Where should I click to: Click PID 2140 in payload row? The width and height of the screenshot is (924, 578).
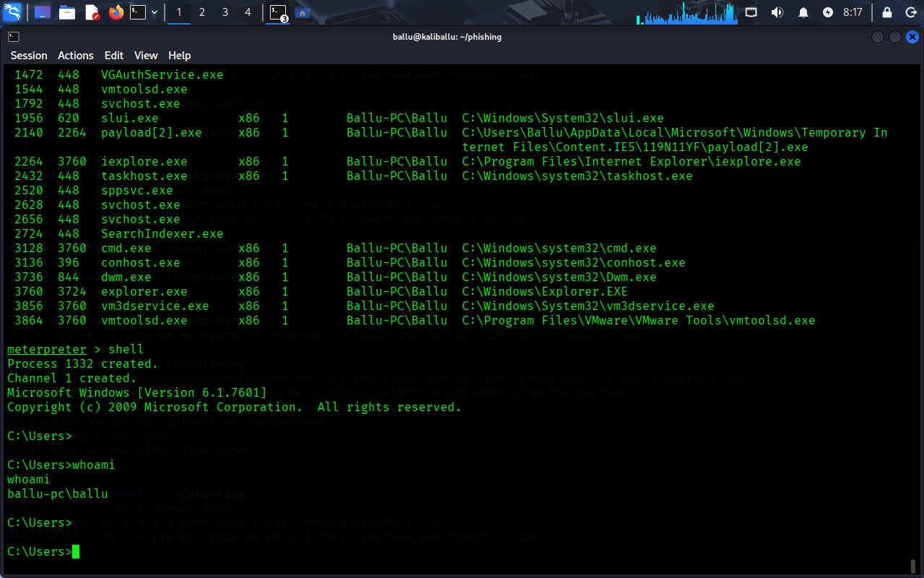coord(29,133)
